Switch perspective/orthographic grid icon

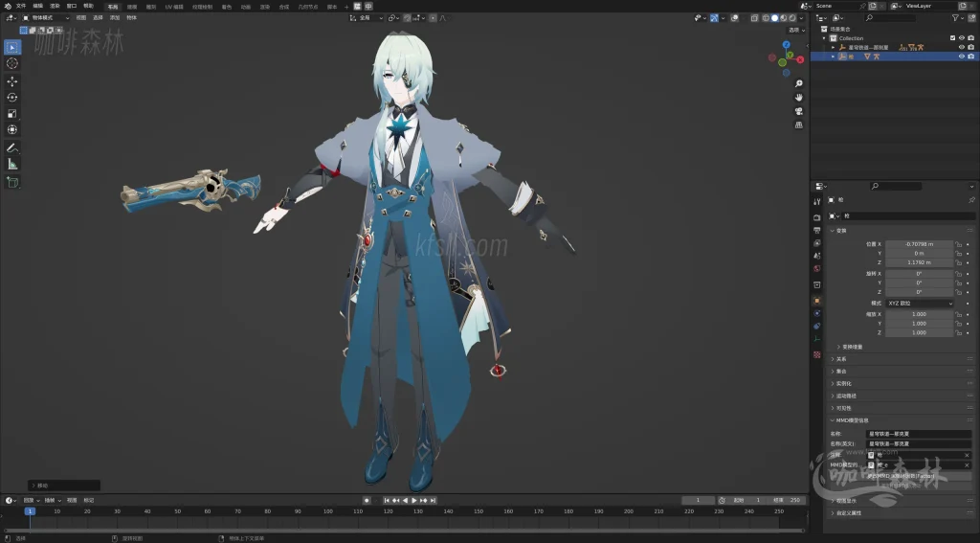pyautogui.click(x=799, y=124)
